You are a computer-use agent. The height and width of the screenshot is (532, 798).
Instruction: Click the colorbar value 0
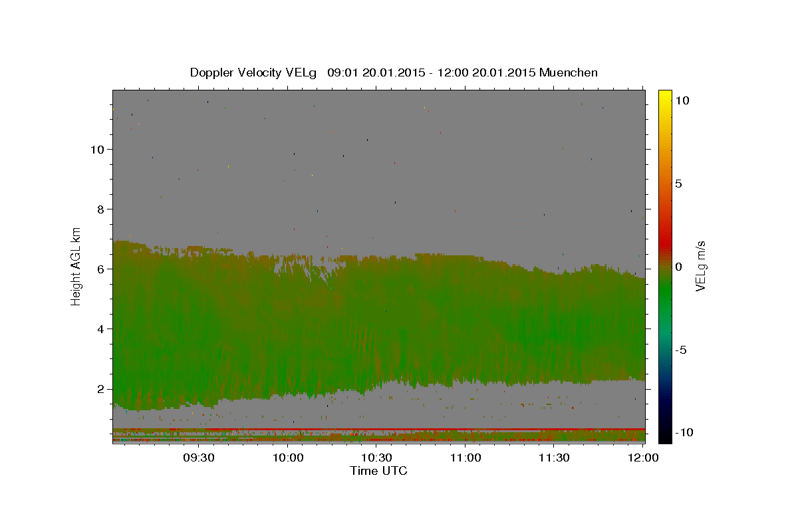tap(679, 267)
